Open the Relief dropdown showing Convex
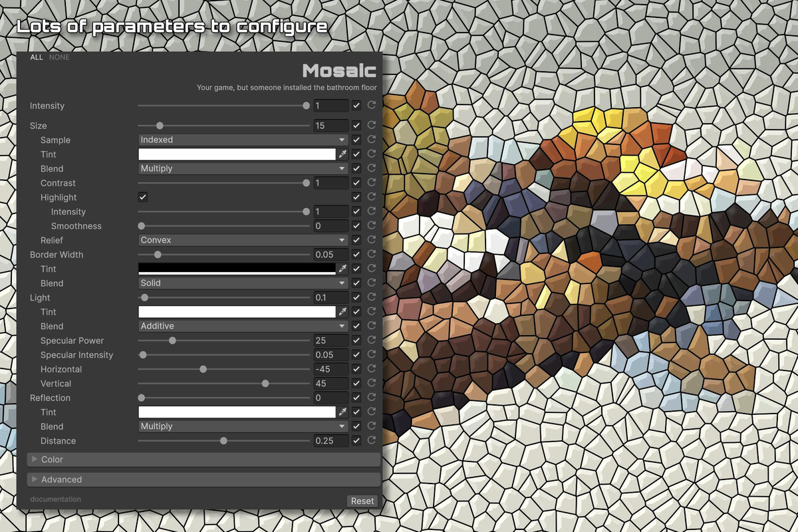The height and width of the screenshot is (532, 798). 243,240
